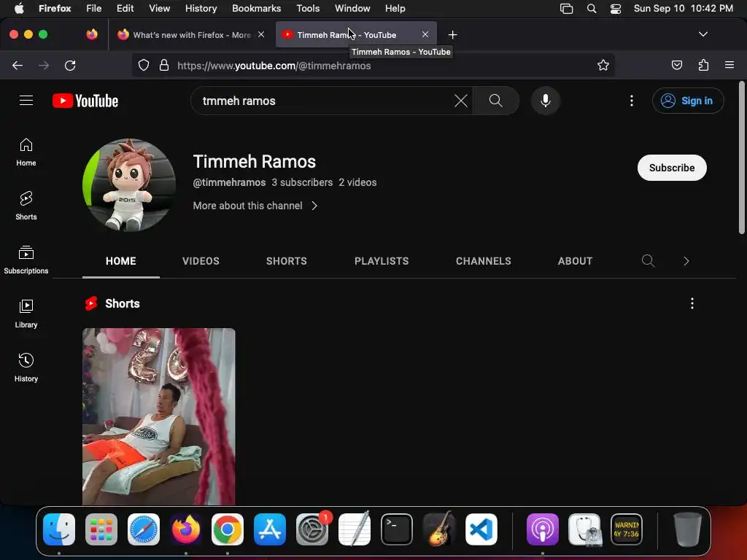Open a new tab with plus
Viewport: 747px width, 560px height.
click(x=452, y=35)
